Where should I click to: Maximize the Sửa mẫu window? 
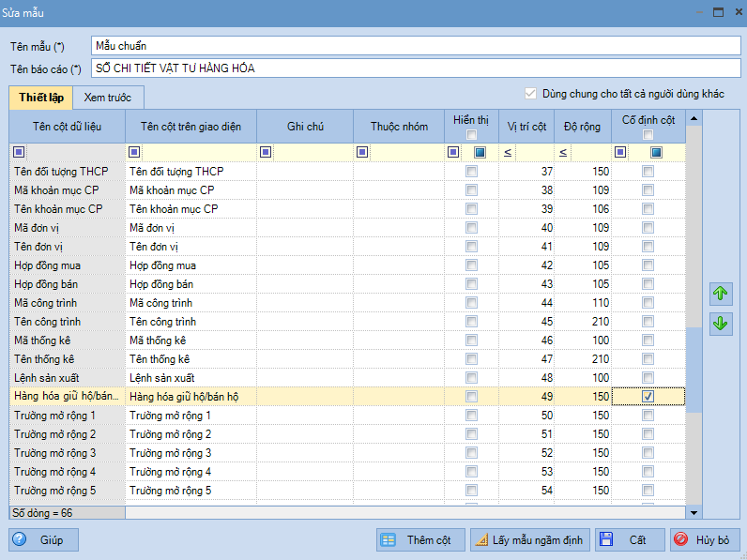[x=719, y=12]
